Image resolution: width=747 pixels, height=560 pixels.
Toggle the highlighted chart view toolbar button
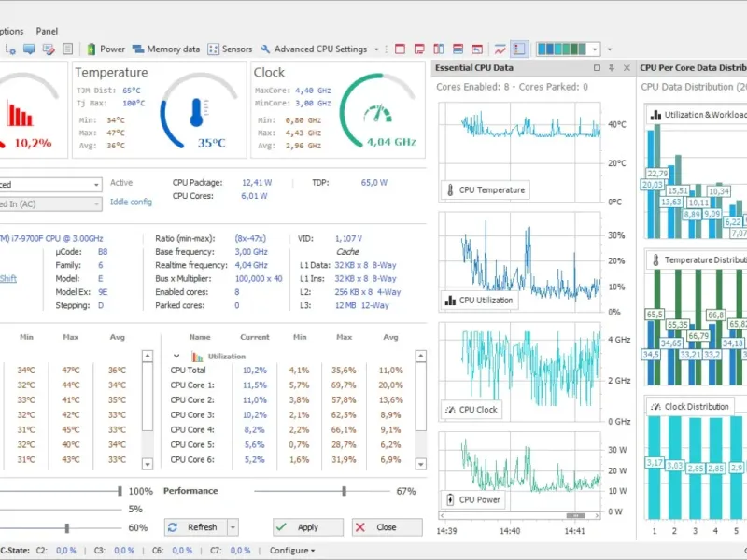(x=519, y=49)
